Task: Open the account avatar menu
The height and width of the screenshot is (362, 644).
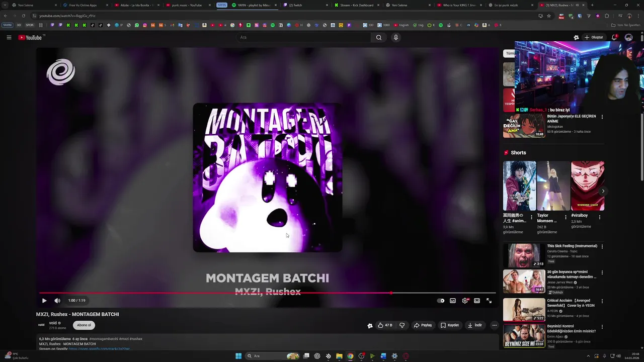Action: tap(628, 37)
